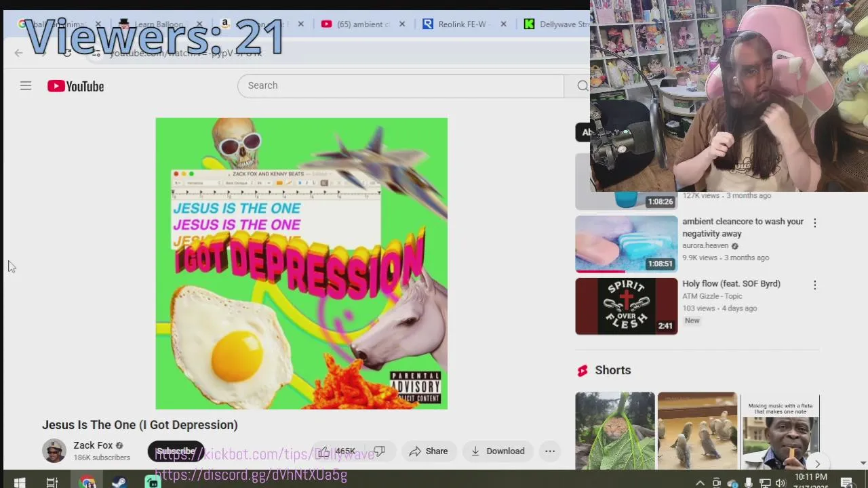The image size is (868, 488).
Task: Like the video showing 465K likes
Action: tap(337, 451)
